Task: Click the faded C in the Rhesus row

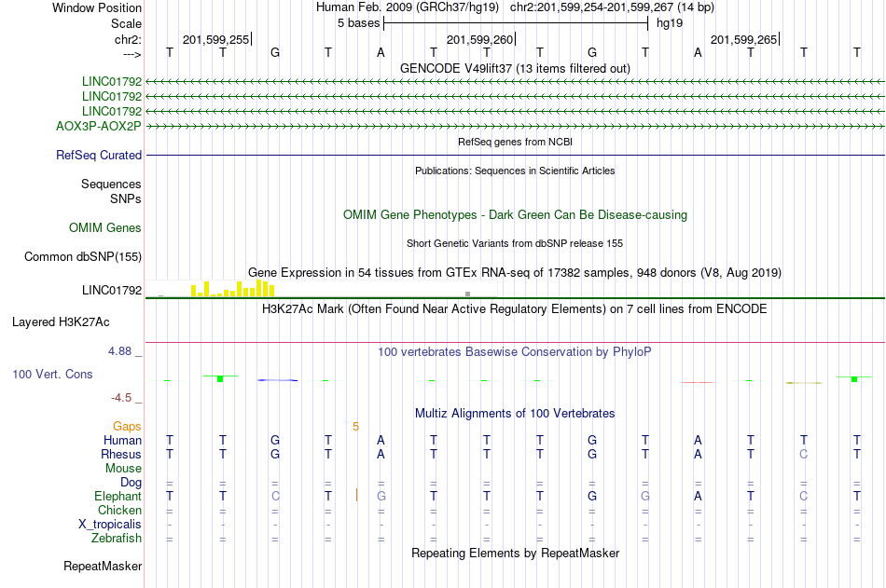Action: point(804,454)
